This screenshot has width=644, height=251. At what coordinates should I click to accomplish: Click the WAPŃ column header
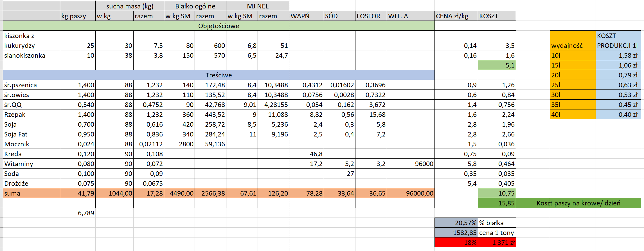306,16
